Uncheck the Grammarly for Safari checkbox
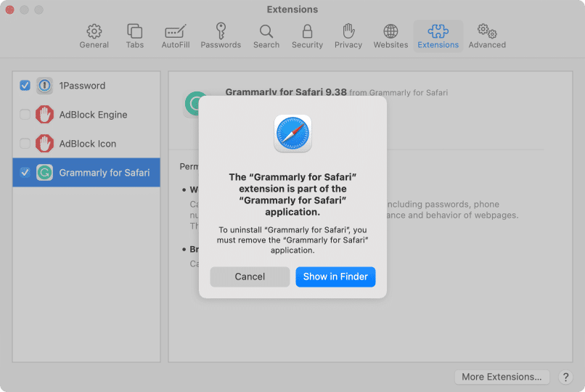The height and width of the screenshot is (392, 585). [x=25, y=172]
